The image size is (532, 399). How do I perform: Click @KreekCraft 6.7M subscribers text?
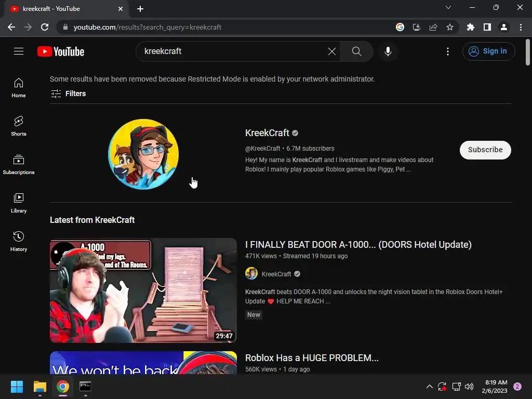point(290,149)
